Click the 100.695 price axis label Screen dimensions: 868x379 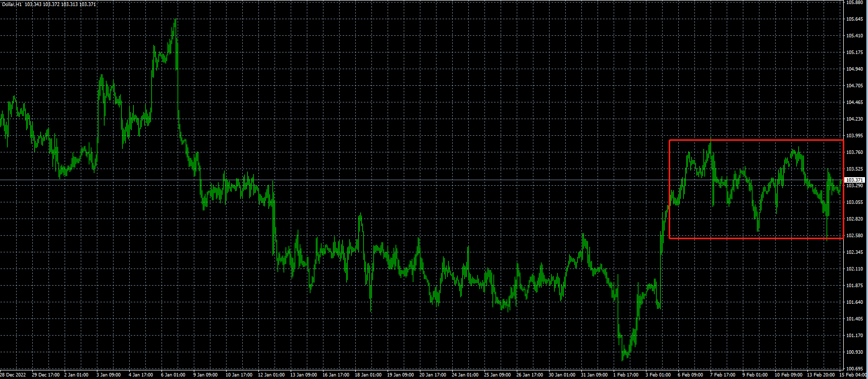854,369
